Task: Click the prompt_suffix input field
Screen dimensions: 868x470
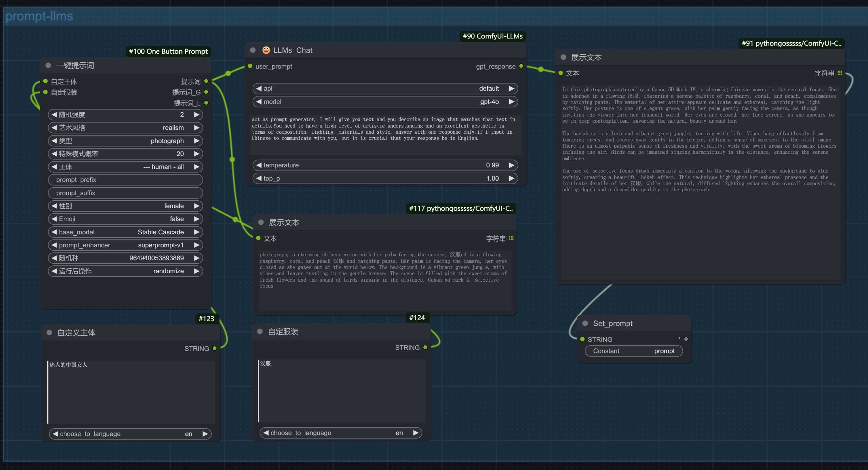Action: tap(125, 193)
